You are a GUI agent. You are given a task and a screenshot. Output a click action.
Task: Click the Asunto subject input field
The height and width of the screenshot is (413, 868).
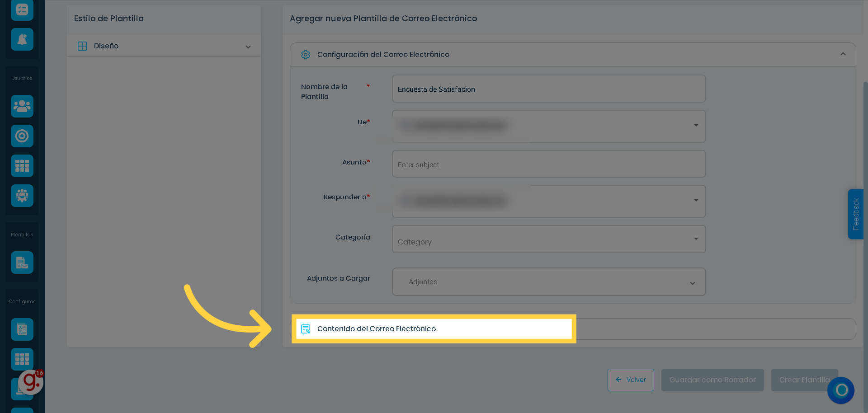(549, 164)
